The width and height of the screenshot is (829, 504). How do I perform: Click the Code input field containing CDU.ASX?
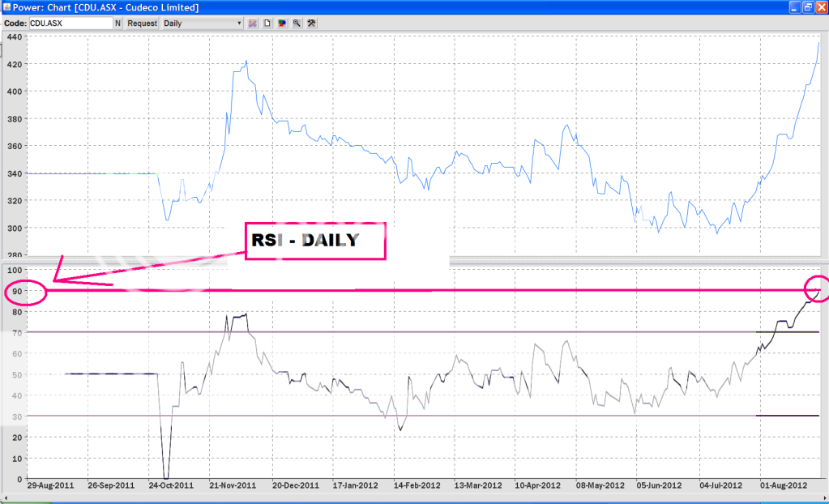[71, 23]
